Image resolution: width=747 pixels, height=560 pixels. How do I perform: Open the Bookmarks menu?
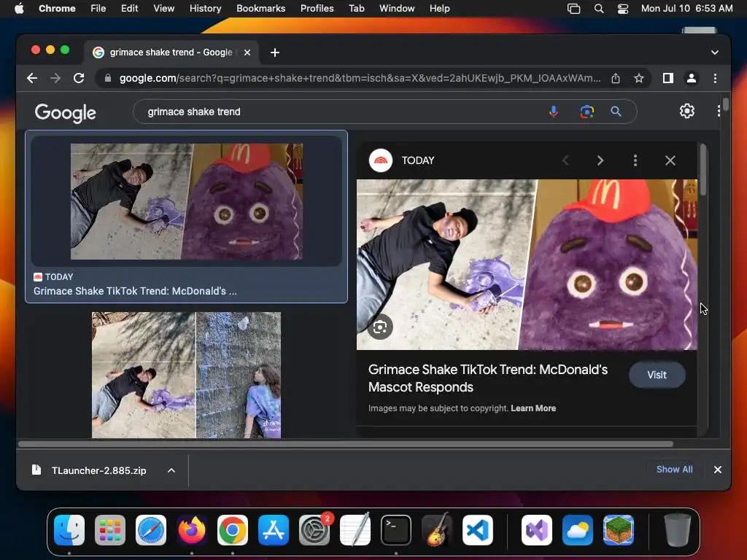click(x=261, y=9)
